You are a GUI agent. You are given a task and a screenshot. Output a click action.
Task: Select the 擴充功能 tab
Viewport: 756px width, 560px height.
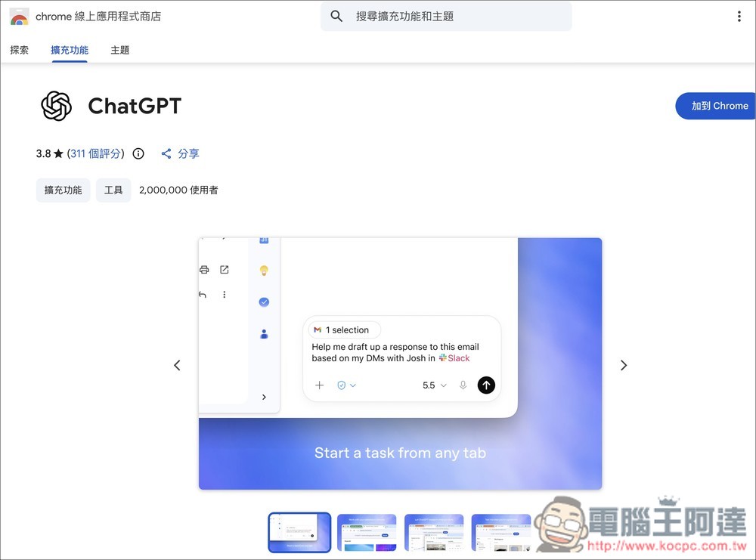[x=70, y=50]
